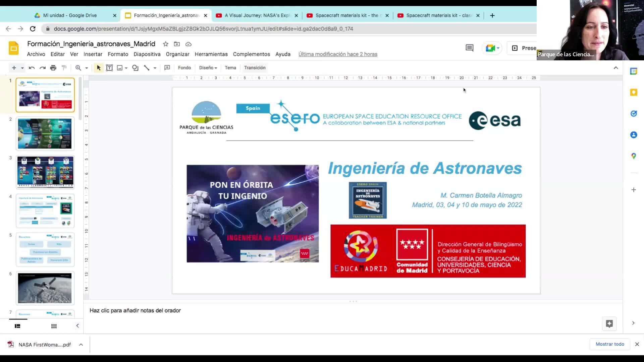Open line type dropdown arrow
Viewport: 644px width, 362px height.
(155, 68)
